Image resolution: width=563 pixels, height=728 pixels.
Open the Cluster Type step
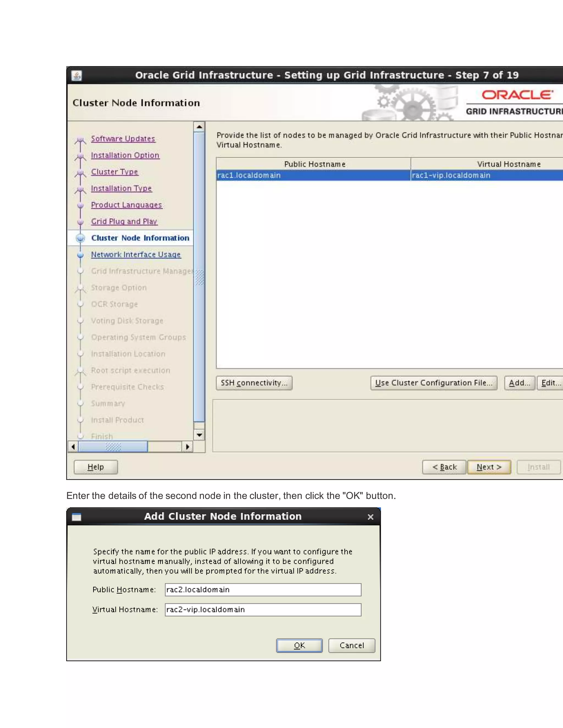114,172
